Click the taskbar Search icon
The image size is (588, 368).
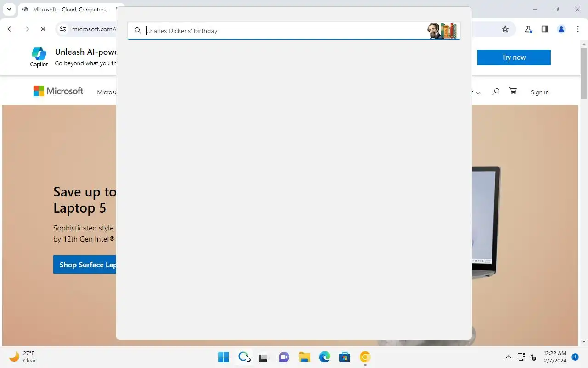pos(243,357)
